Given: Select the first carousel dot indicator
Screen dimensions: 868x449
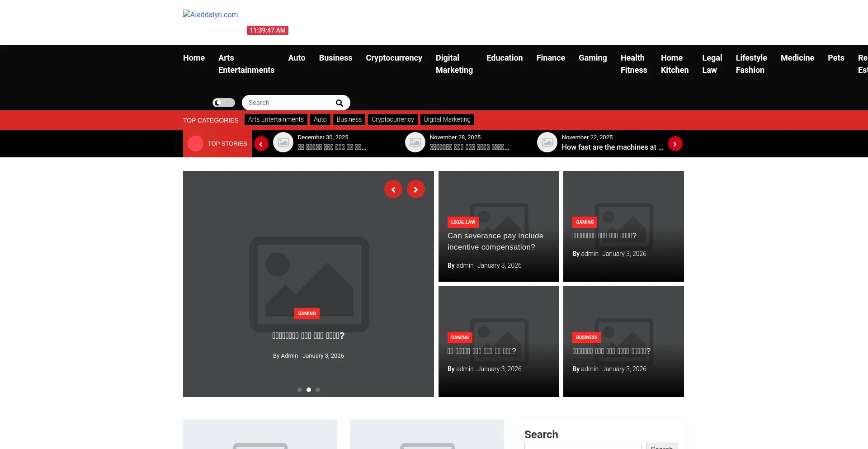Looking at the screenshot, I should 300,390.
